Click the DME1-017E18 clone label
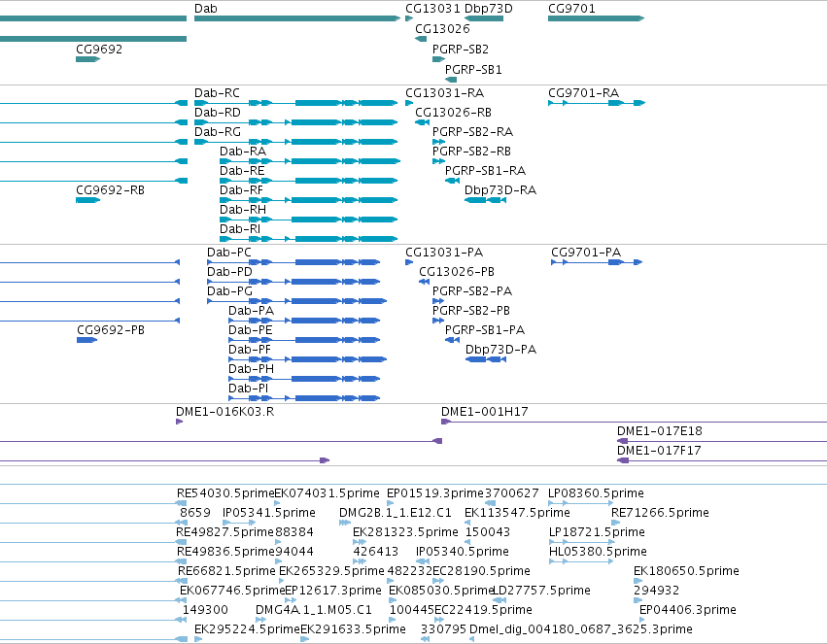 click(660, 431)
